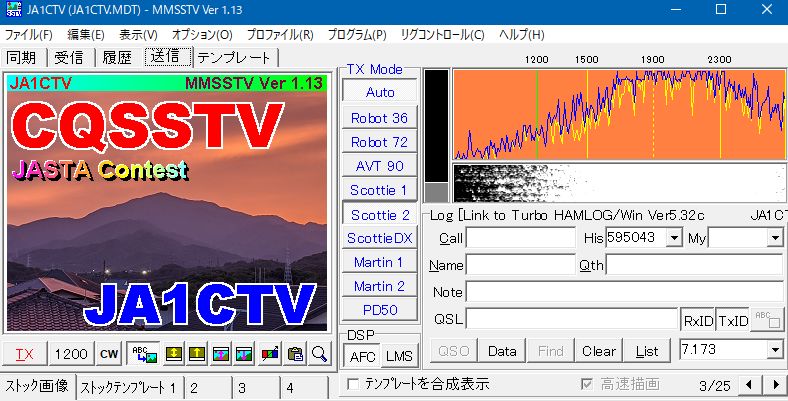Image resolution: width=788 pixels, height=401 pixels.
Task: Open the ファイル(F) menu
Action: point(29,35)
